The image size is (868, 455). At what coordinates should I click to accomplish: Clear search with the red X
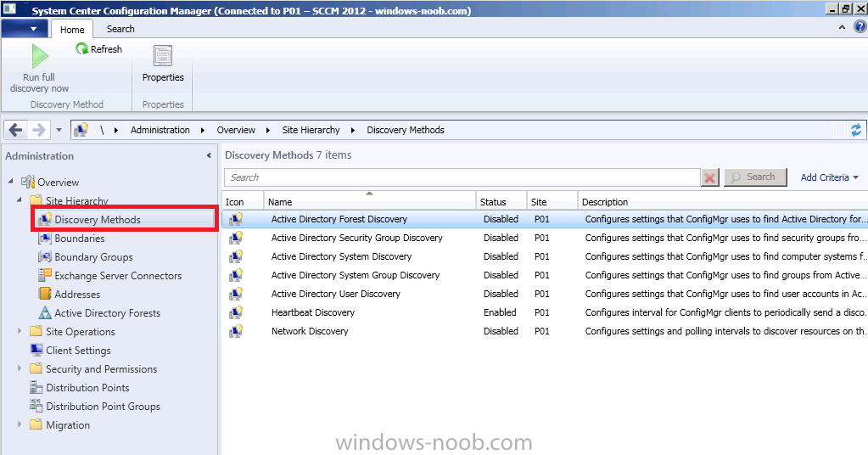[x=709, y=177]
